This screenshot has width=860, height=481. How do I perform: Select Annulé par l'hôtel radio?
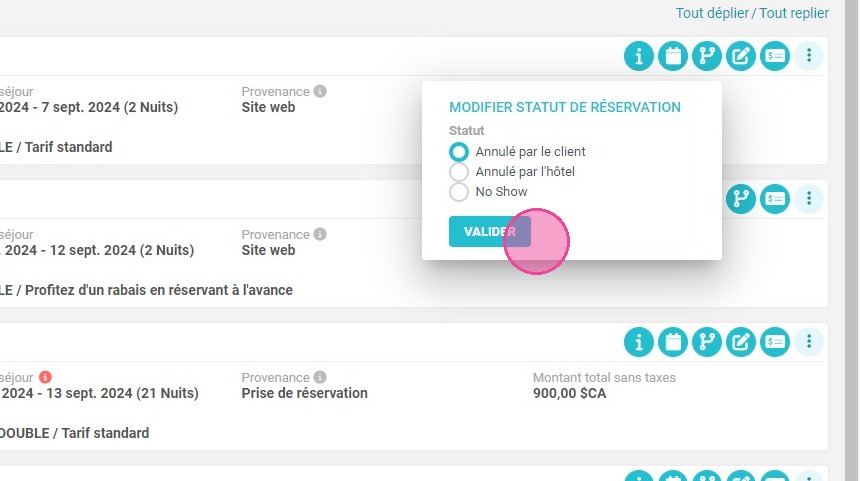coord(459,172)
